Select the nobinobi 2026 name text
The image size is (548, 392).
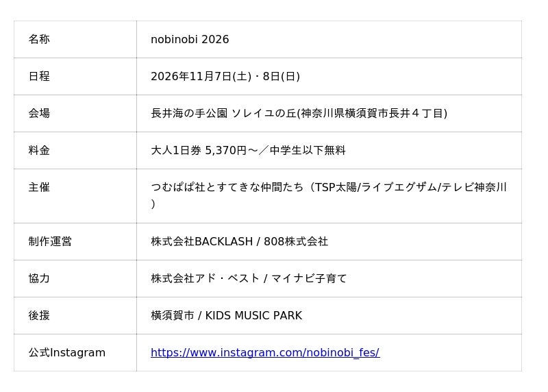coord(190,39)
